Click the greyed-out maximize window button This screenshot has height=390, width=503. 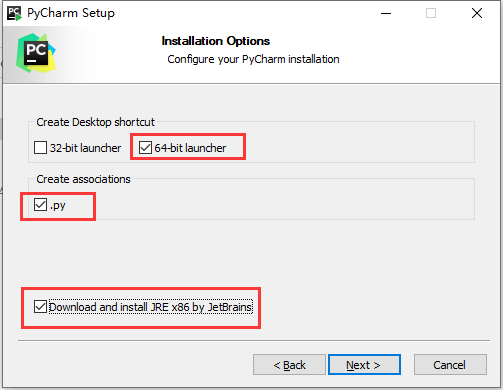(x=431, y=13)
